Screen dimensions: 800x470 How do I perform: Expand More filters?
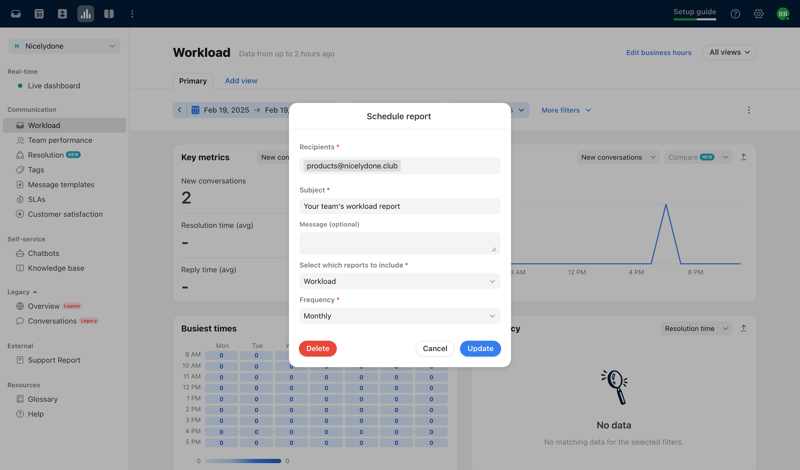click(566, 110)
